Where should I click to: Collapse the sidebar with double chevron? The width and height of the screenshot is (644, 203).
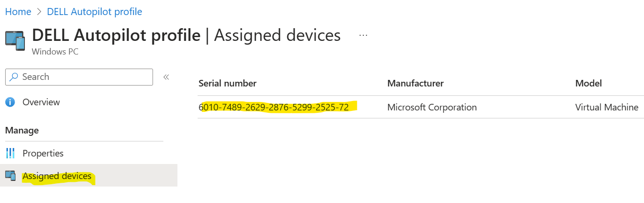(166, 77)
